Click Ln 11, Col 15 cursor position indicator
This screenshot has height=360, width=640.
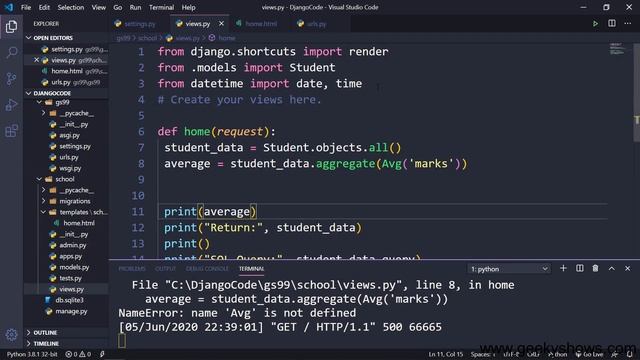coord(446,354)
